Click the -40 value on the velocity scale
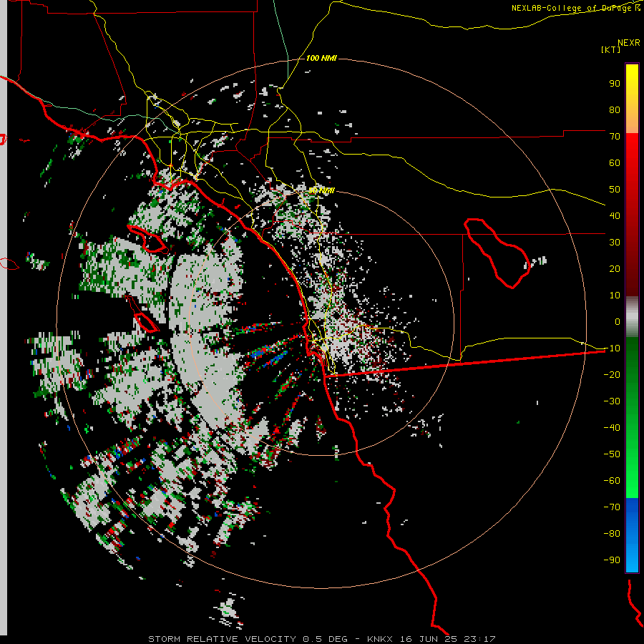This screenshot has height=644, width=644. [x=612, y=428]
